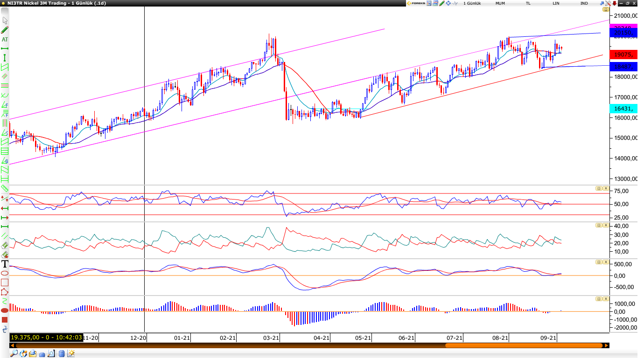644x358 pixels.
Task: Click the pencil edit icon in top toolbar
Action: (442, 3)
